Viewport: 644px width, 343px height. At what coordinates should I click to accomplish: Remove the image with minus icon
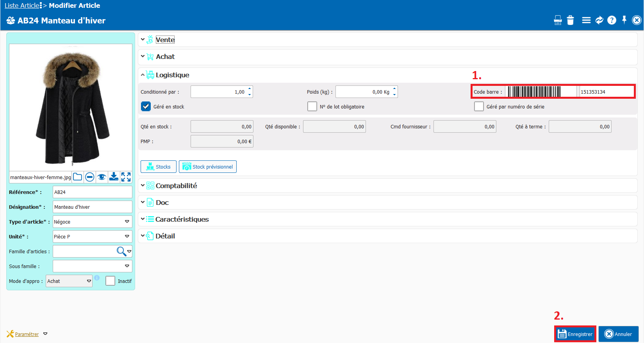[x=89, y=177]
